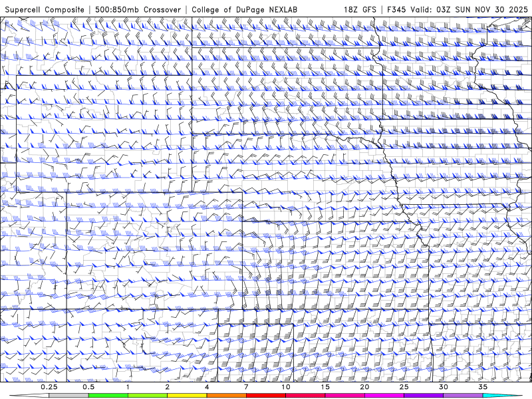
Task: Select the legend value 2
Action: 168,387
